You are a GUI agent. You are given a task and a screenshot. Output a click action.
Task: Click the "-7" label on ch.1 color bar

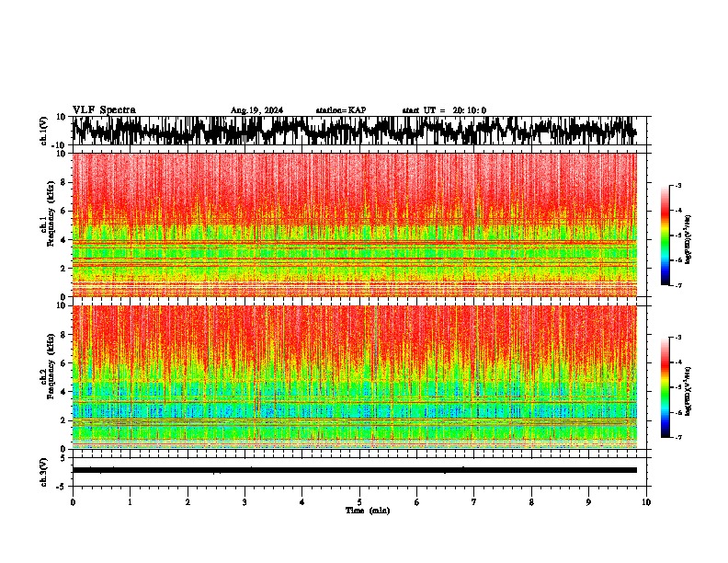[677, 286]
